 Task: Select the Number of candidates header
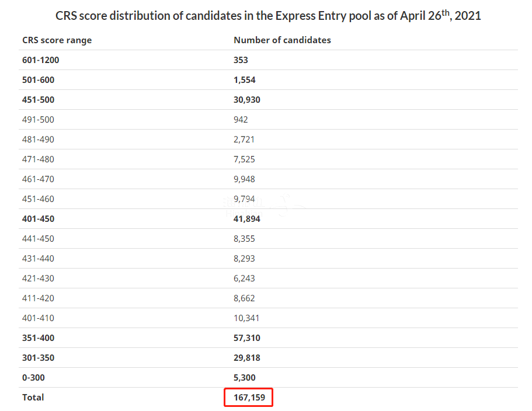coord(282,40)
